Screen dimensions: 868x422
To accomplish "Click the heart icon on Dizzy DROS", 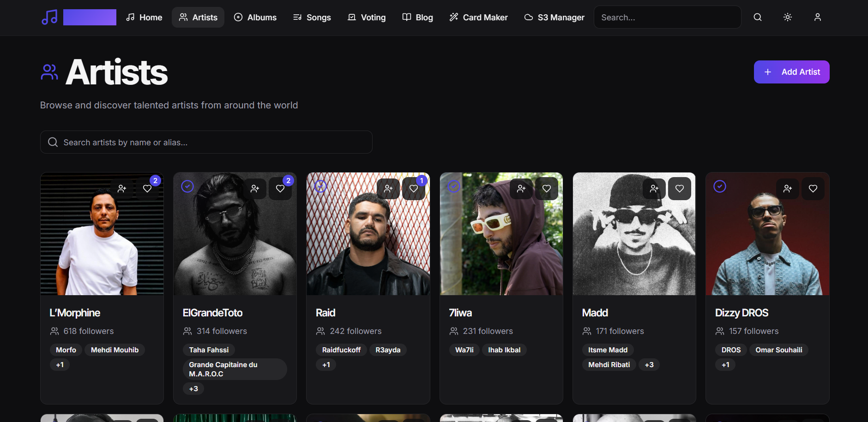I will pyautogui.click(x=813, y=189).
